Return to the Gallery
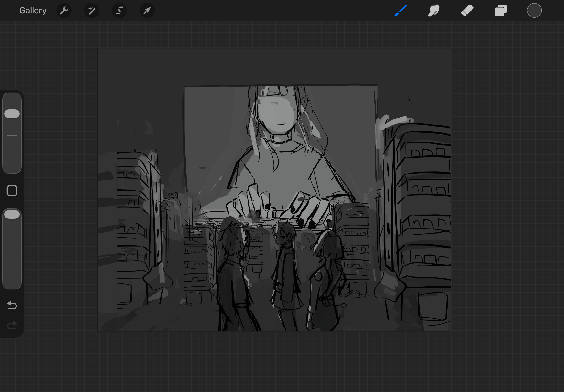Viewport: 564px width, 392px height. click(33, 11)
